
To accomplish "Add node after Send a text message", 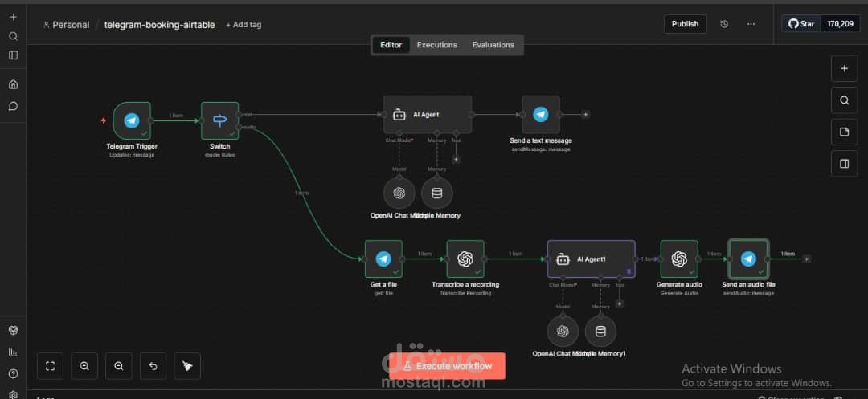I will pos(586,114).
